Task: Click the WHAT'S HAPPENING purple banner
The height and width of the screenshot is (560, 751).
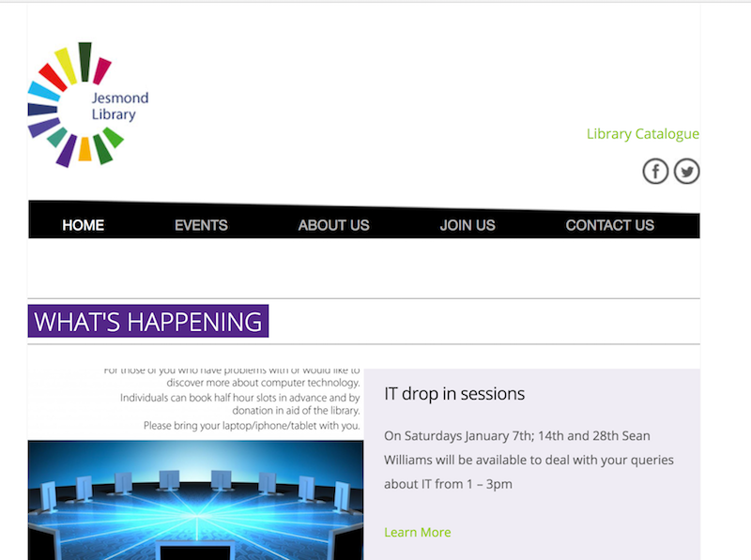Action: pos(148,321)
